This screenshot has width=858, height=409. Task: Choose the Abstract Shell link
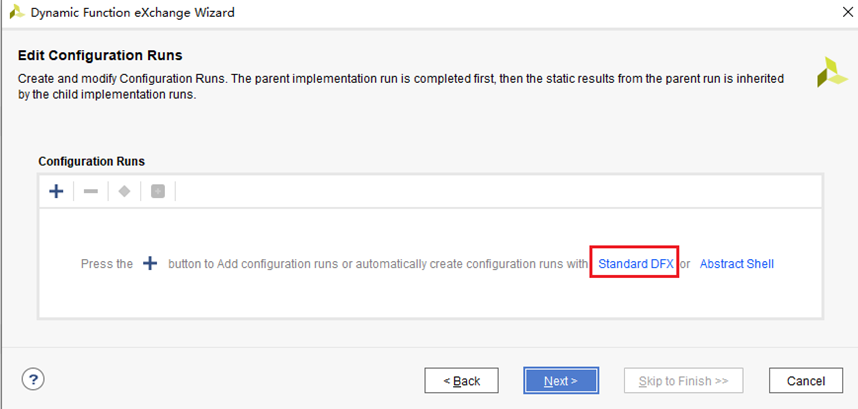pyautogui.click(x=736, y=264)
